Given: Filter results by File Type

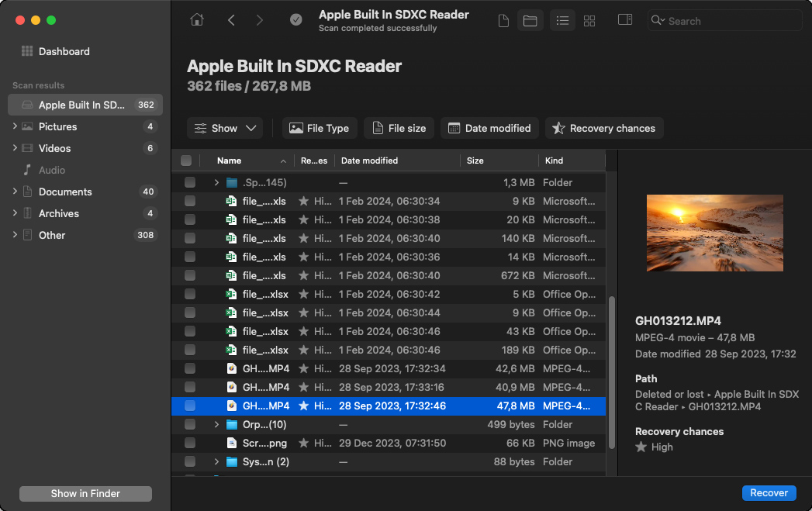Looking at the screenshot, I should [x=319, y=128].
